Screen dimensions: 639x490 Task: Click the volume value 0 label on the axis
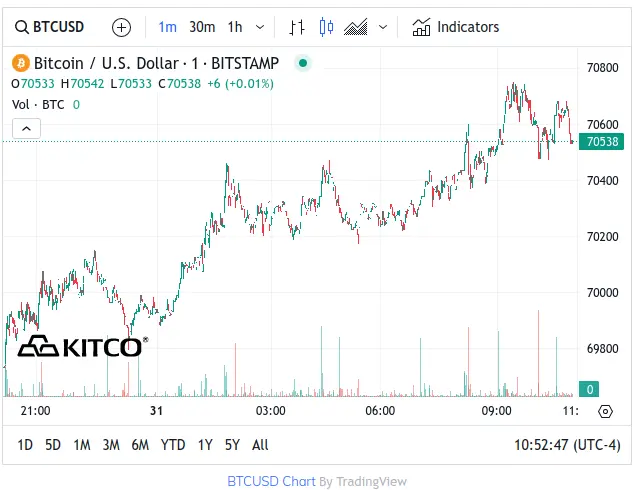589,390
